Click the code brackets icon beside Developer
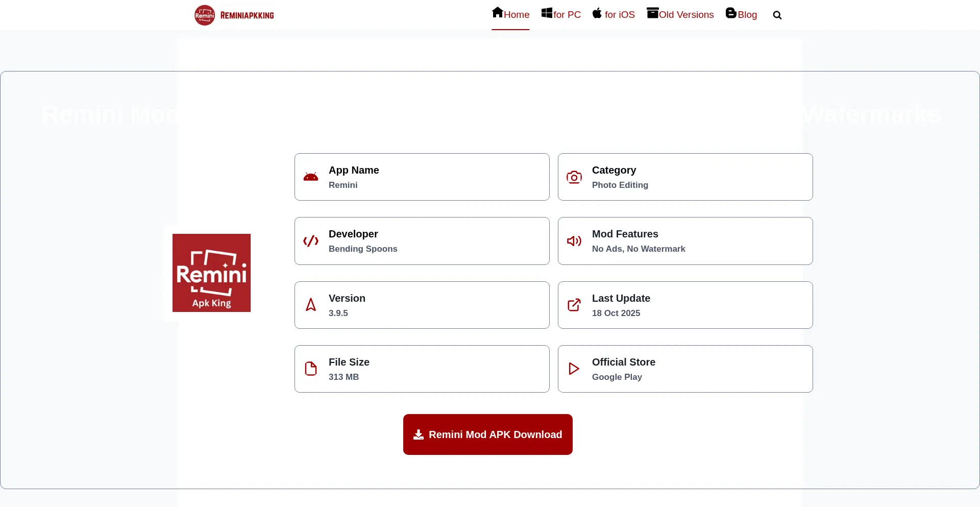980x507 pixels. [x=311, y=241]
